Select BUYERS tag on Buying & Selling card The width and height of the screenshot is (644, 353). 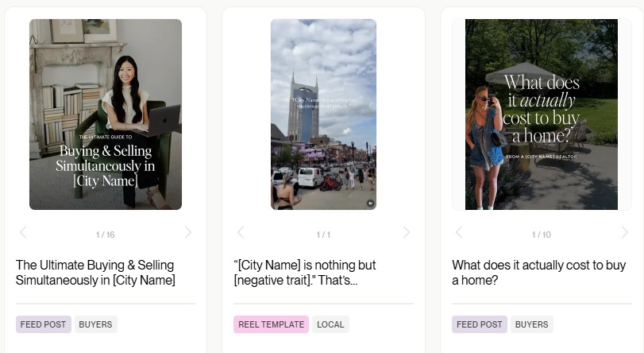97,324
